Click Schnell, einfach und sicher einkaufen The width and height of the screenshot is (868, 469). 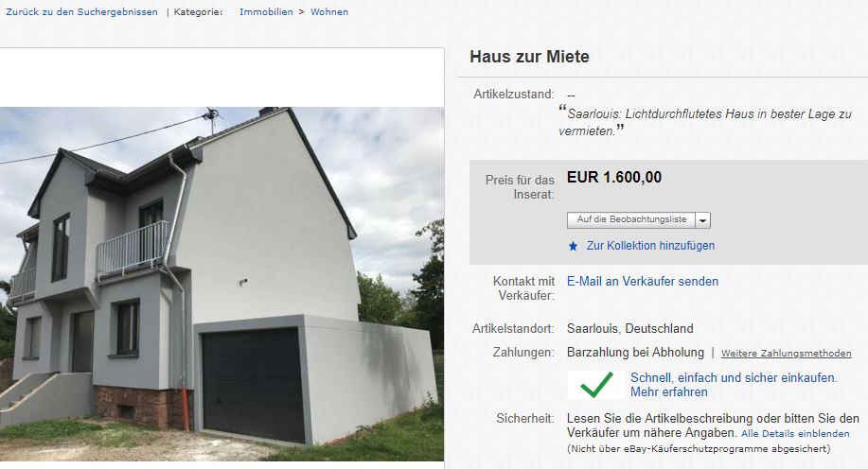[x=734, y=377]
